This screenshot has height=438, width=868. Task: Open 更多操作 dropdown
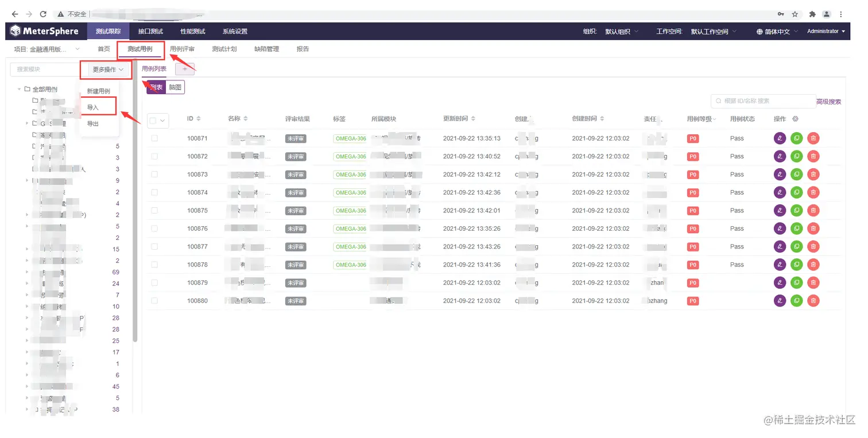(108, 69)
